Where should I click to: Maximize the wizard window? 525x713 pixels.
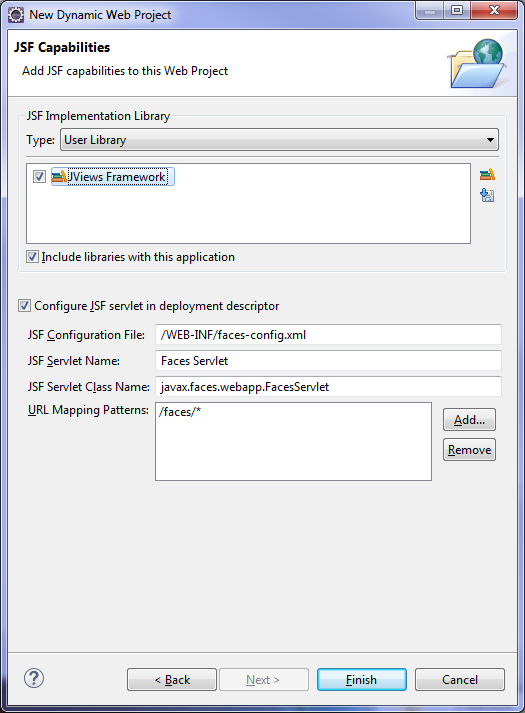pyautogui.click(x=457, y=10)
